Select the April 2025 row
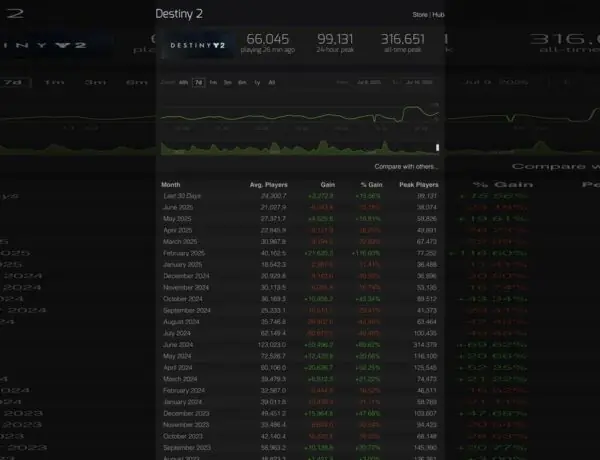The width and height of the screenshot is (600, 460). pos(300,230)
